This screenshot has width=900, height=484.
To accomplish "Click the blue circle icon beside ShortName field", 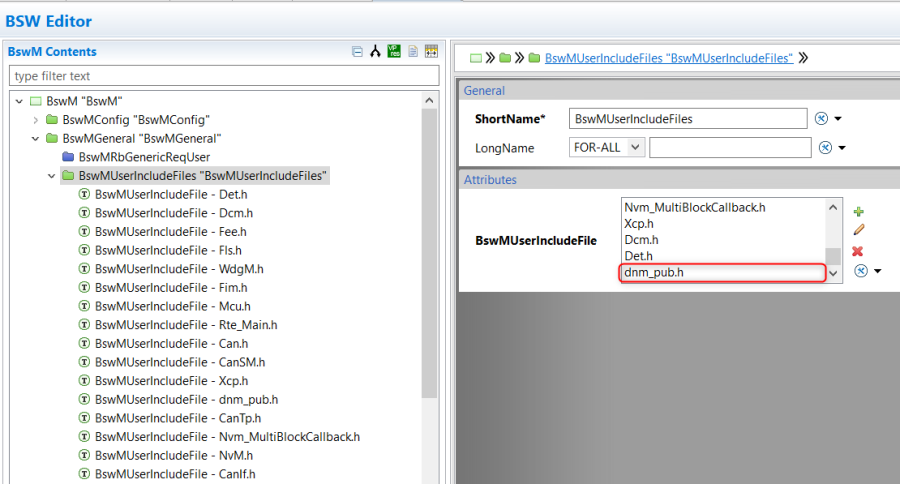I will click(x=821, y=118).
